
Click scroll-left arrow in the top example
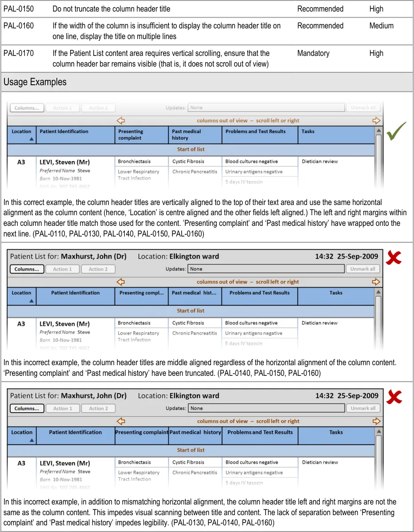pyautogui.click(x=120, y=121)
